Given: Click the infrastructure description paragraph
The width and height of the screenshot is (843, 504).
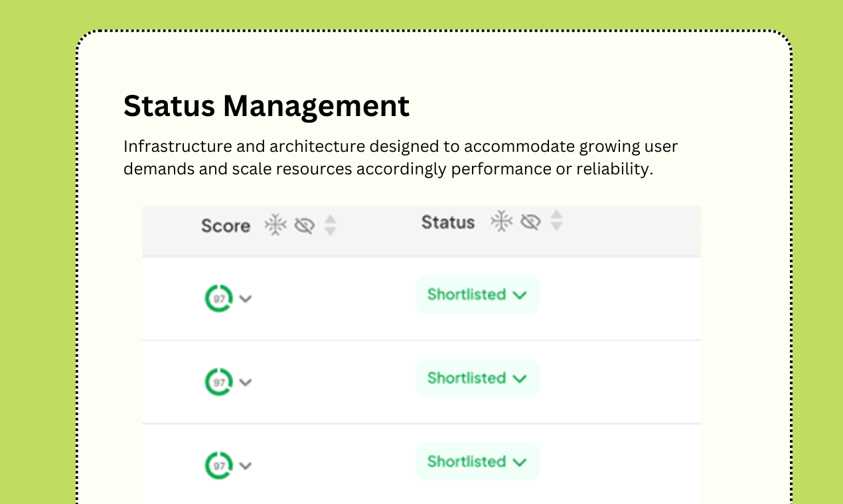Looking at the screenshot, I should click(400, 157).
